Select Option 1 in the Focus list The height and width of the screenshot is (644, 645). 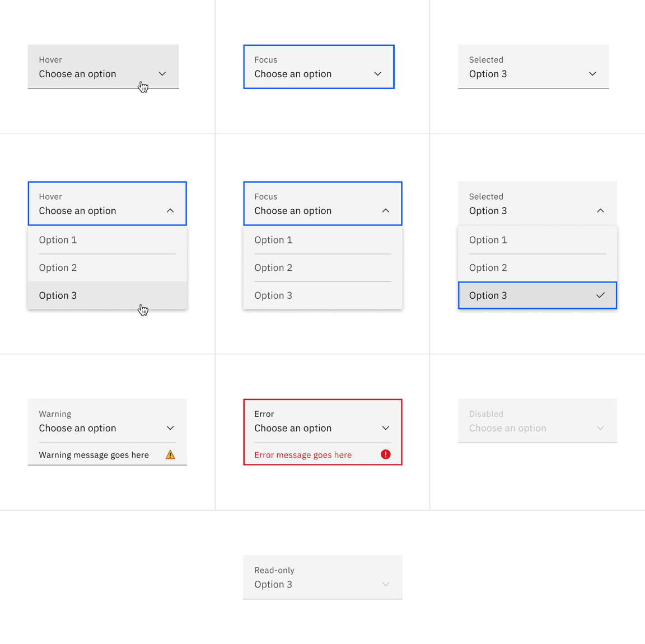tap(273, 239)
